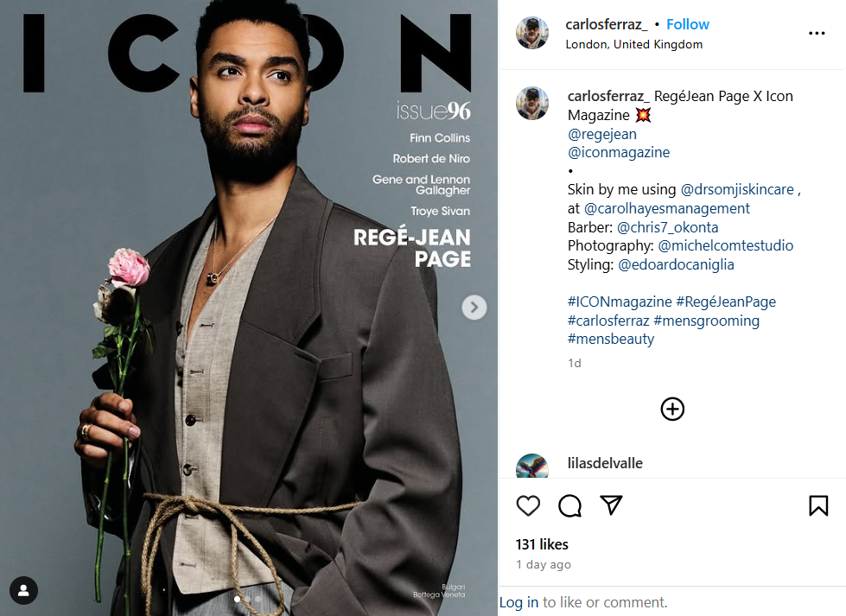Open carlosferraz_ profile picture in the header
This screenshot has height=616, width=846.
point(532,33)
